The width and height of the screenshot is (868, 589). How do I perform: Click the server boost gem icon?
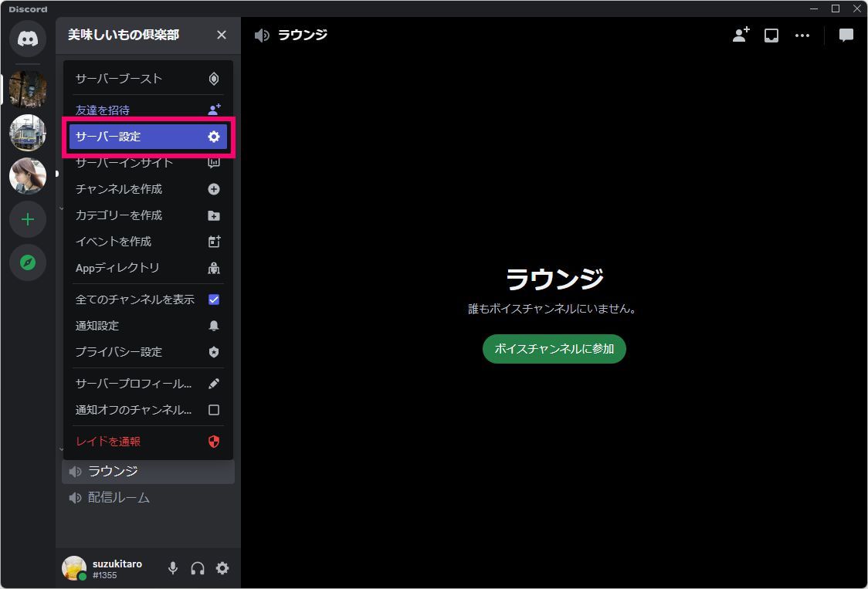point(214,79)
